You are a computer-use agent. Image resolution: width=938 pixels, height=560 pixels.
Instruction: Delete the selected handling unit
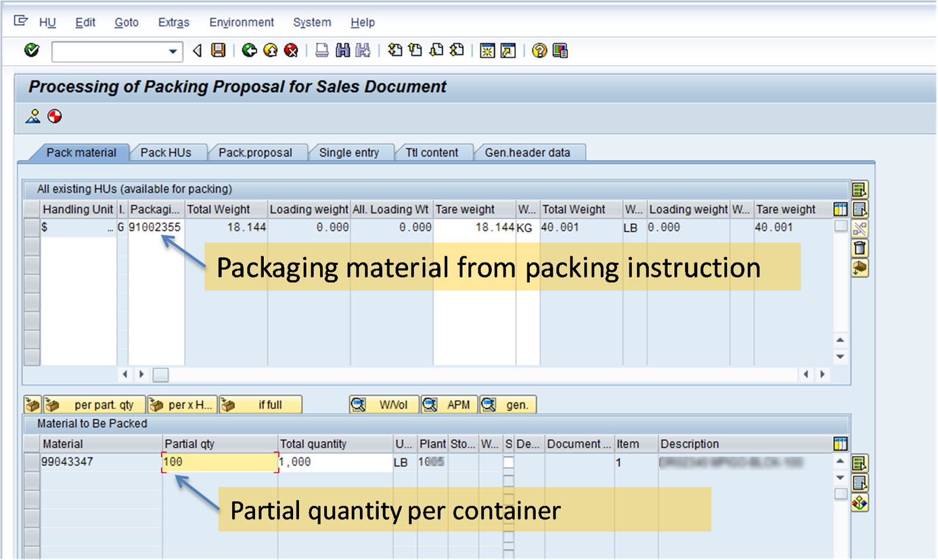click(x=861, y=248)
